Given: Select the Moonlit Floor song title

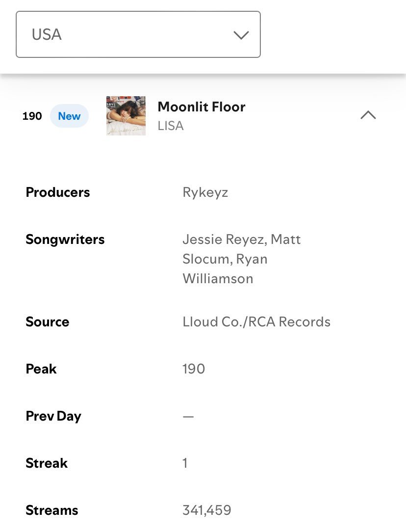Looking at the screenshot, I should point(202,107).
